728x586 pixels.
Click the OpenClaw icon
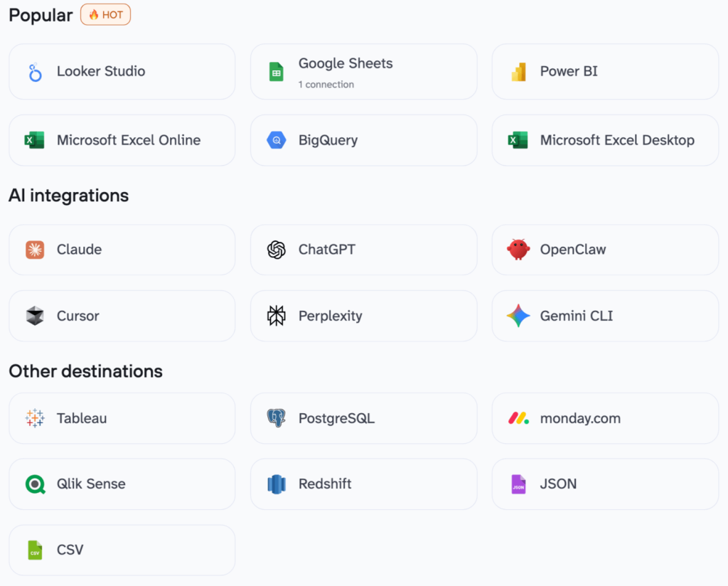click(x=518, y=250)
